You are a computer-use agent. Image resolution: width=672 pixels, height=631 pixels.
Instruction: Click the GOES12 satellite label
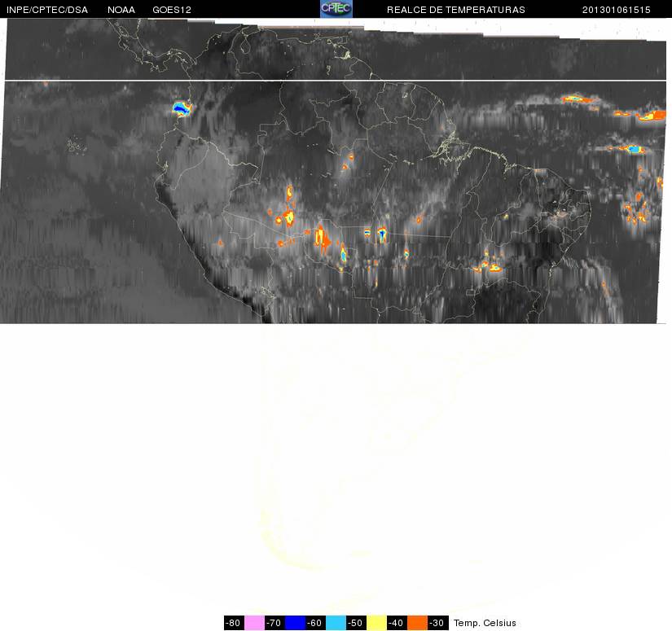coord(172,10)
